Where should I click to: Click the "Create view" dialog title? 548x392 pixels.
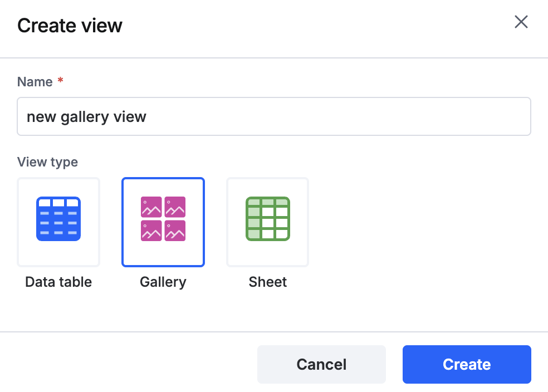(70, 26)
